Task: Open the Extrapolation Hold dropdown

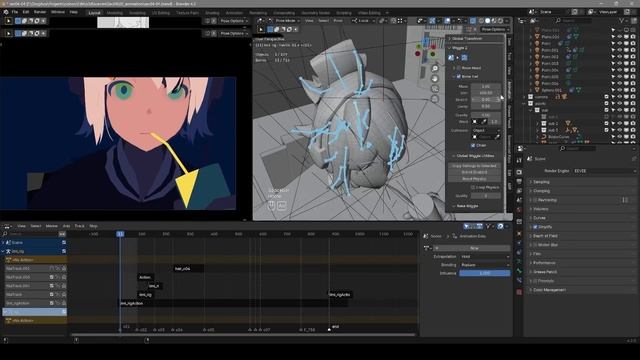Action: [x=485, y=257]
